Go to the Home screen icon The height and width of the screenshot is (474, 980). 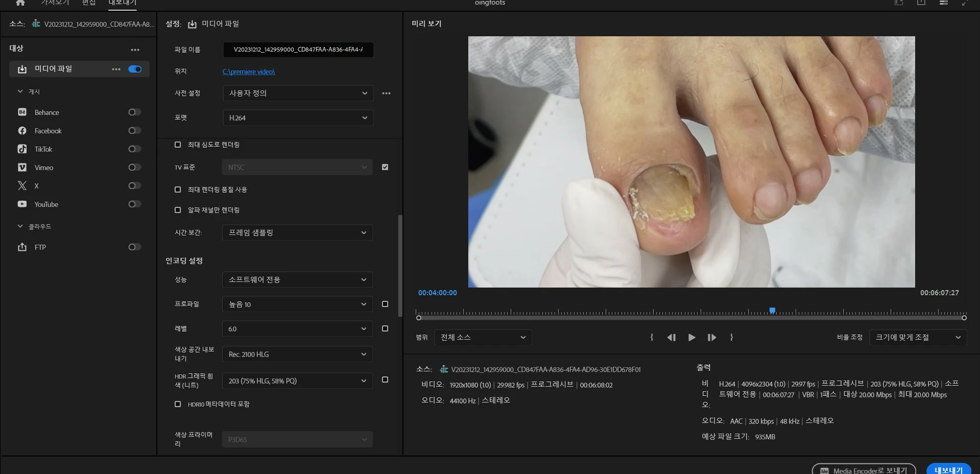pyautogui.click(x=20, y=3)
